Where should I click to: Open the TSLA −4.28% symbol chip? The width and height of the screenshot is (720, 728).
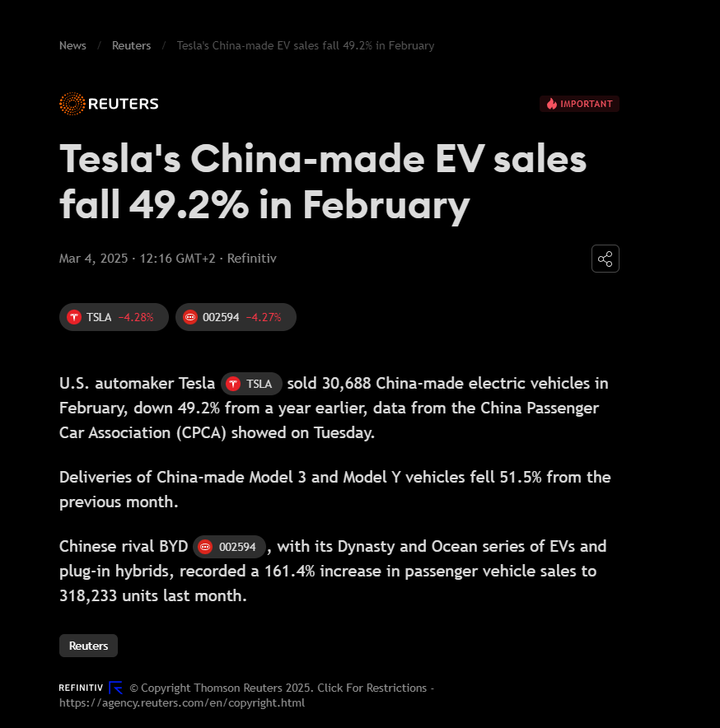point(114,317)
